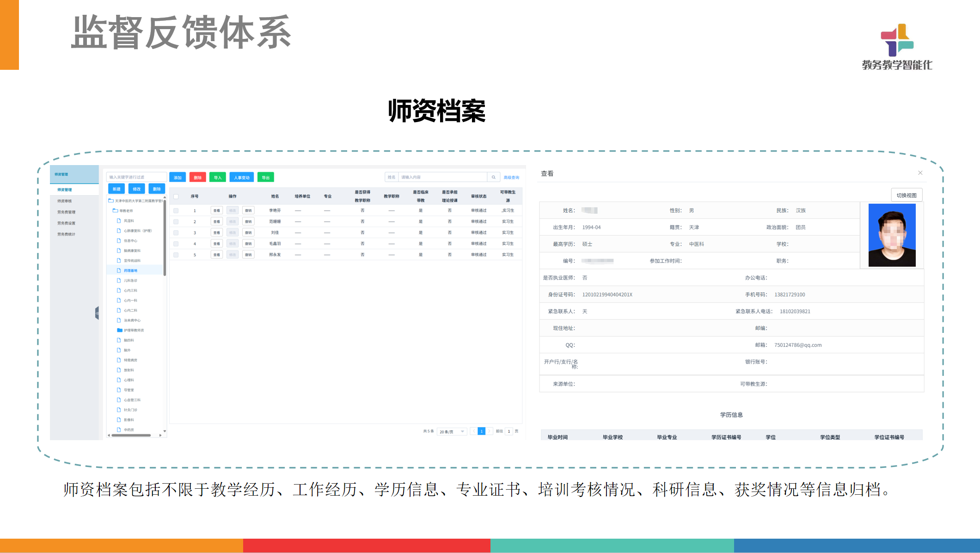Open the 20条/页 page size dropdown
This screenshot has width=980, height=553.
click(452, 431)
